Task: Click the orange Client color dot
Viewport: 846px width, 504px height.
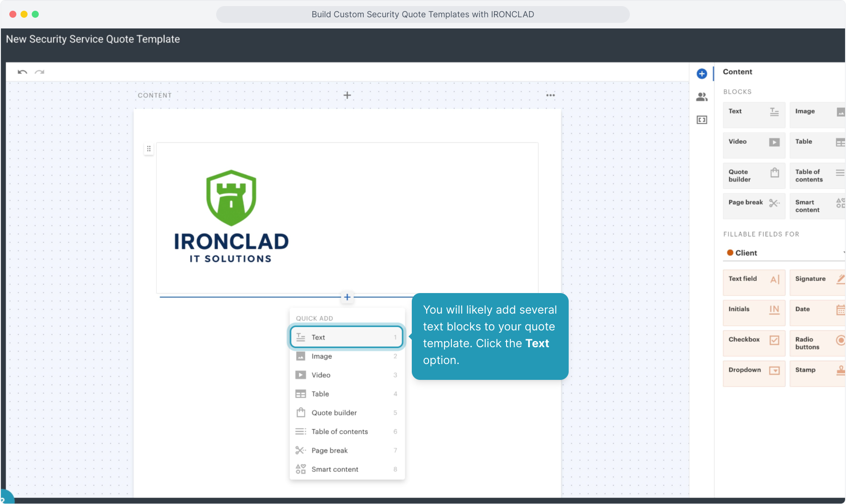Action: [x=730, y=253]
